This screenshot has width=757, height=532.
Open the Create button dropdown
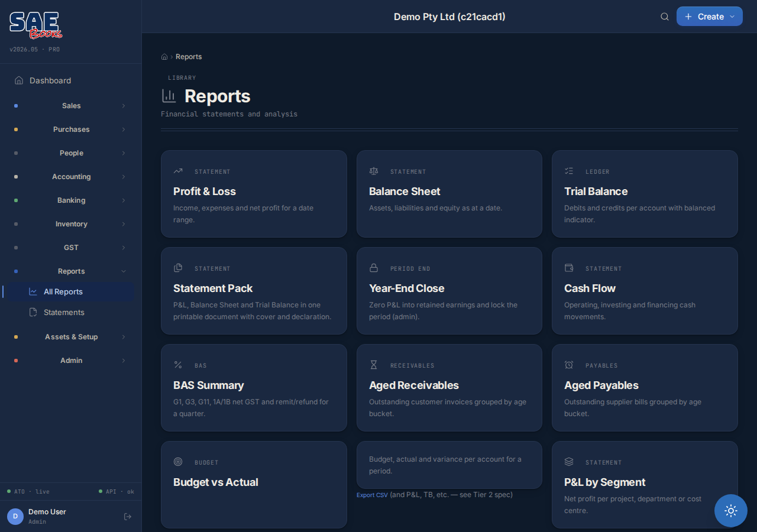[x=710, y=17]
